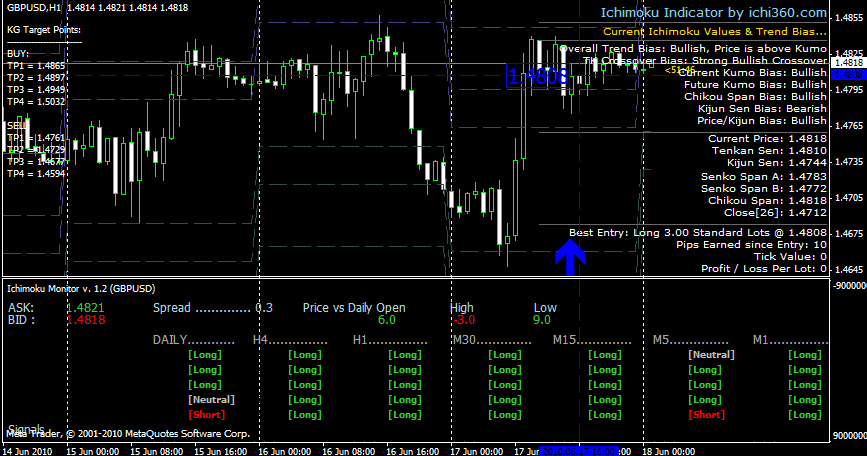Select the 'Chikou Span Bias: Bullish' line

pyautogui.click(x=755, y=97)
